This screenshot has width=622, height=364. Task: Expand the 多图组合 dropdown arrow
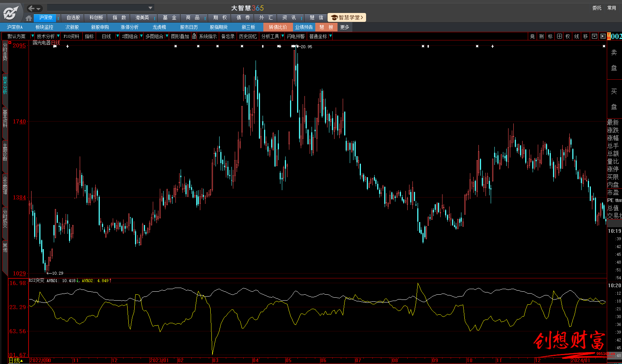167,36
